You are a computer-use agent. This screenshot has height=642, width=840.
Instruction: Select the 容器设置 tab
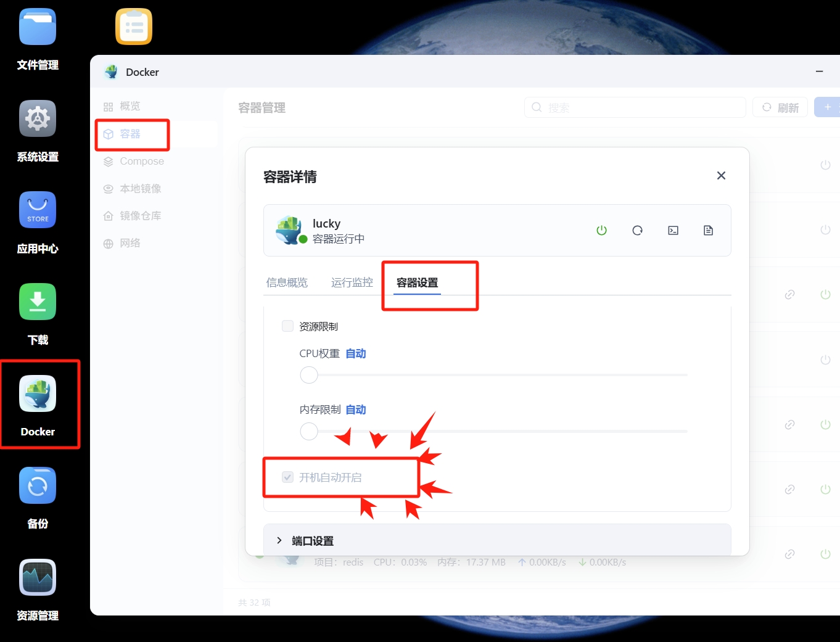click(418, 282)
